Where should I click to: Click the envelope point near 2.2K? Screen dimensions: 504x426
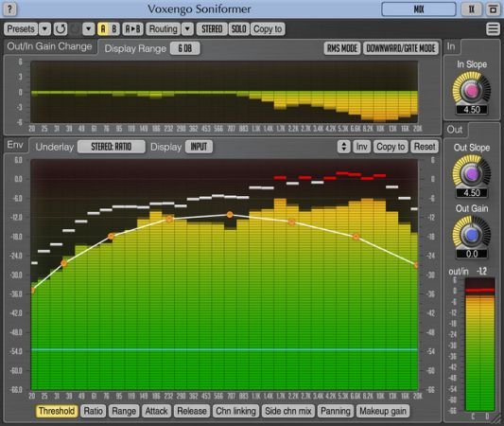pos(291,222)
